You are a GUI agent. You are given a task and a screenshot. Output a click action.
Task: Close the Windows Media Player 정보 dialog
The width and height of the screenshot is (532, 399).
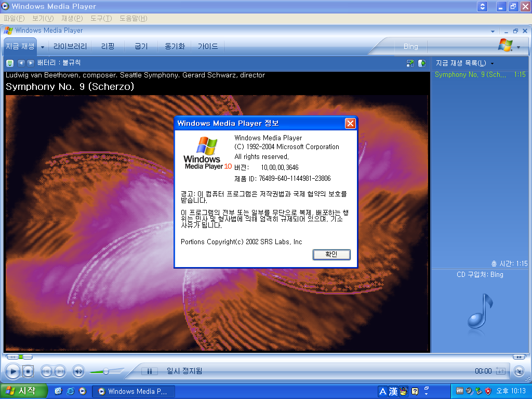click(x=350, y=123)
